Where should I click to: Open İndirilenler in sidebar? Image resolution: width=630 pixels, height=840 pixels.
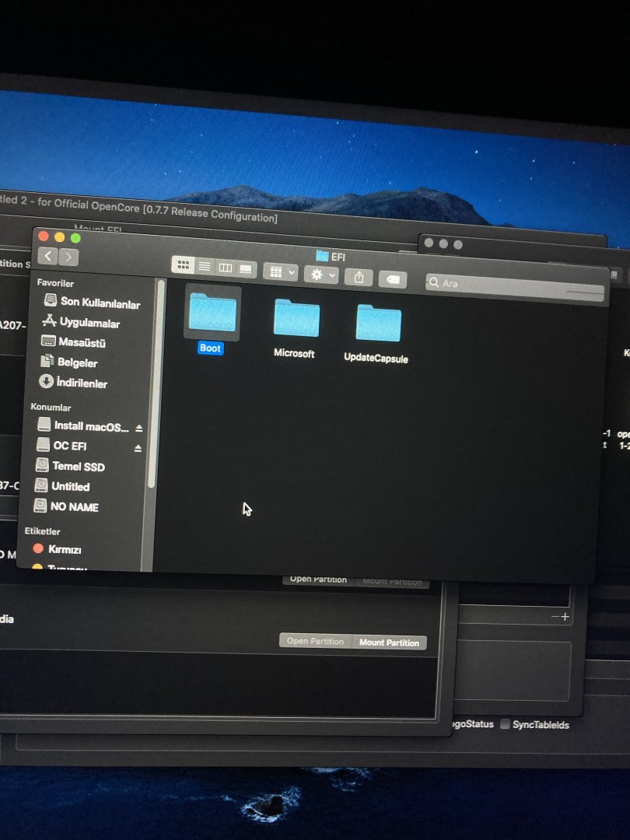pos(73,382)
